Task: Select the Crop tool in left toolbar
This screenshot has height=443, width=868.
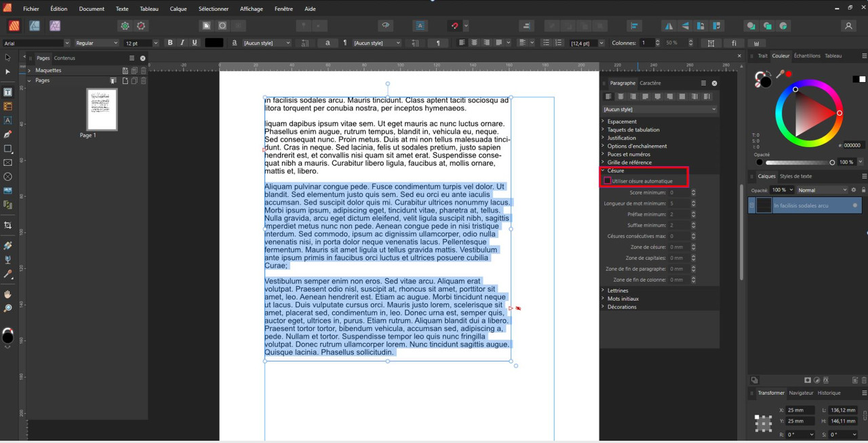Action: pos(7,225)
